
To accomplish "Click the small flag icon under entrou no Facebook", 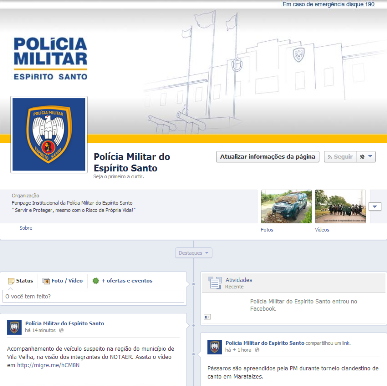I will (x=207, y=317).
